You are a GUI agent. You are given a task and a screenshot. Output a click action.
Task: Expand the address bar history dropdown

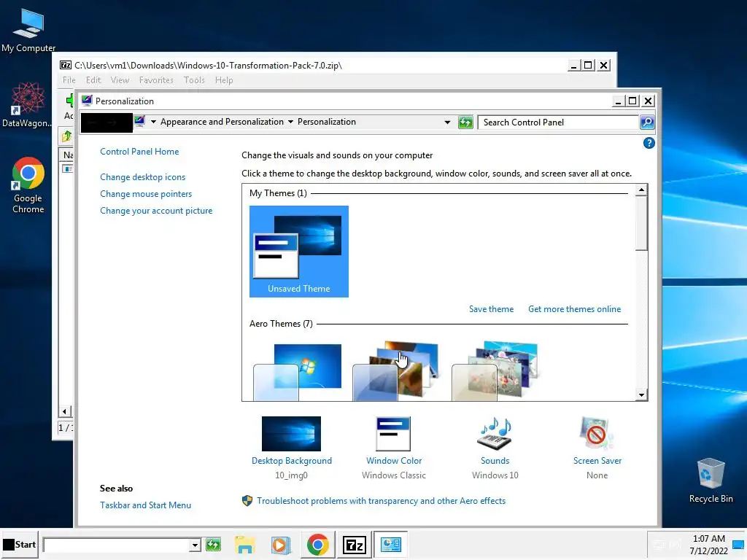tap(447, 122)
